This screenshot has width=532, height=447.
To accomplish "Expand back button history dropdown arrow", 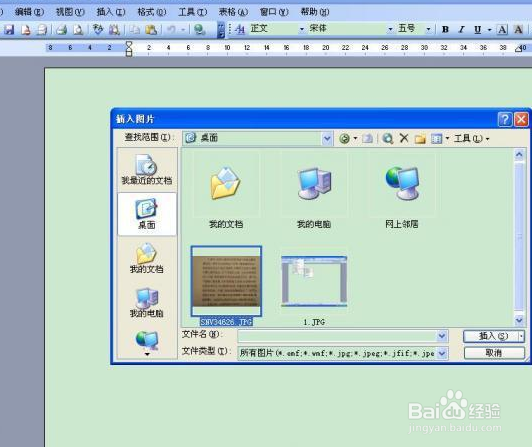I will pyautogui.click(x=355, y=138).
